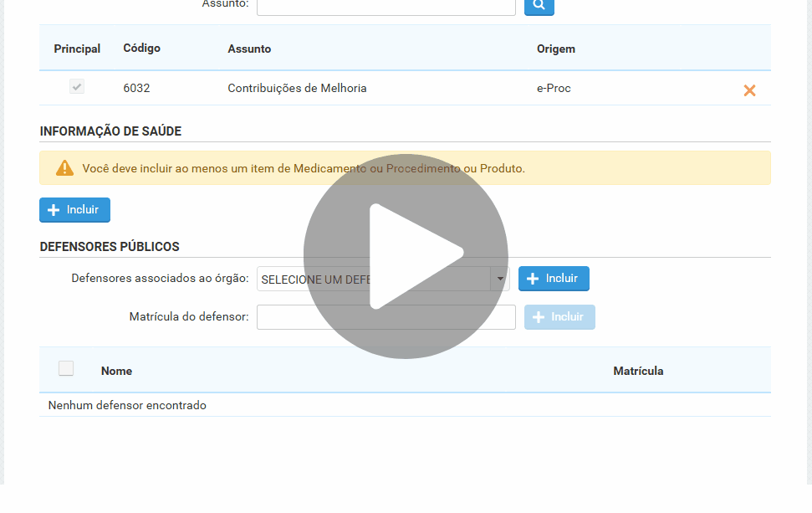This screenshot has width=812, height=513.
Task: Click the Nome column header in defensores table
Action: (116, 371)
